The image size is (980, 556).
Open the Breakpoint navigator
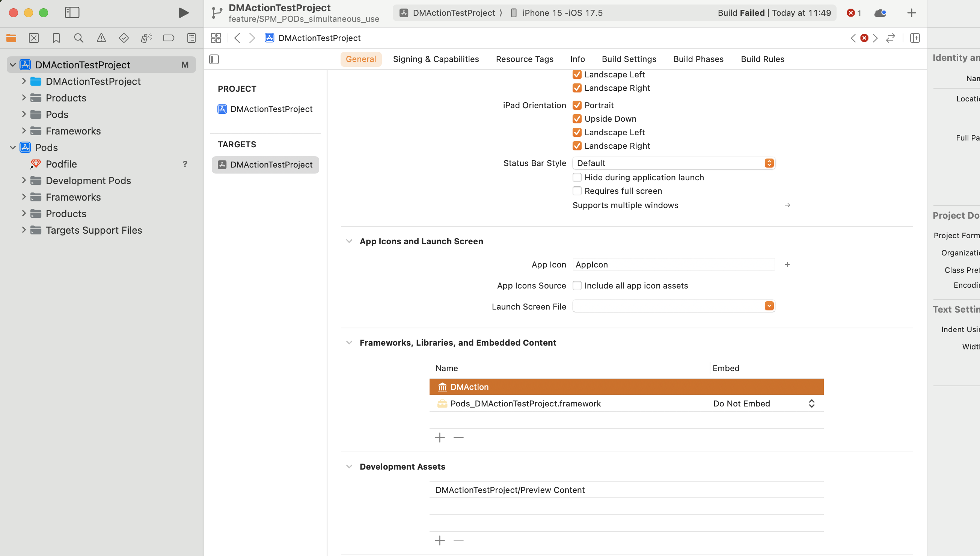pos(169,38)
